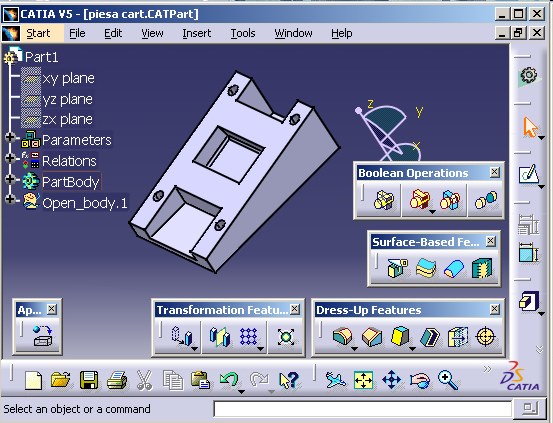Select the arrow cursor tool on right toolbar
The height and width of the screenshot is (423, 553).
coord(530,127)
